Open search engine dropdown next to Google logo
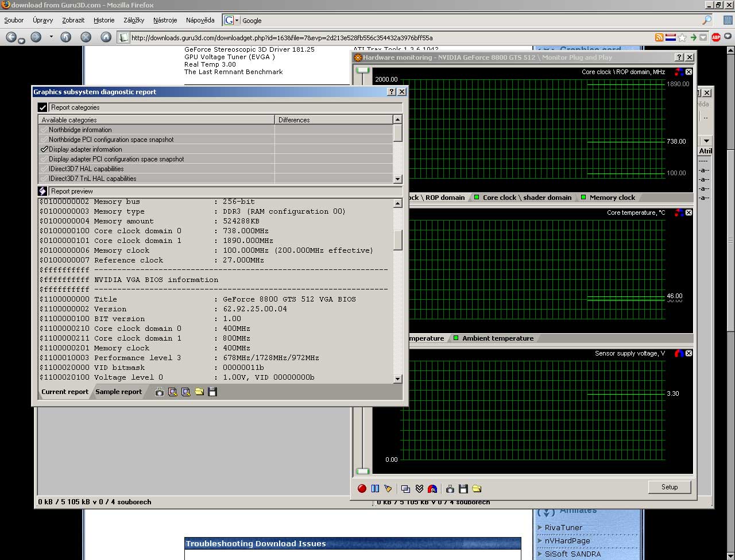The image size is (735, 560). [x=237, y=20]
